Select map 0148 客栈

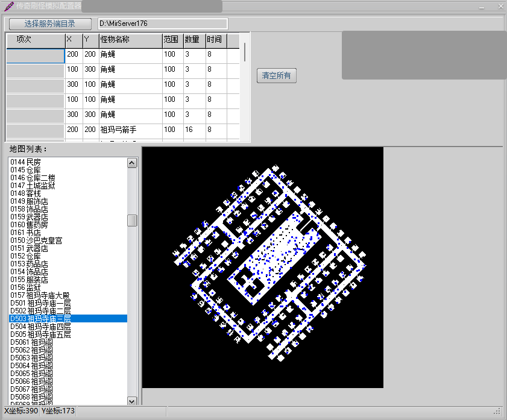tap(68, 193)
